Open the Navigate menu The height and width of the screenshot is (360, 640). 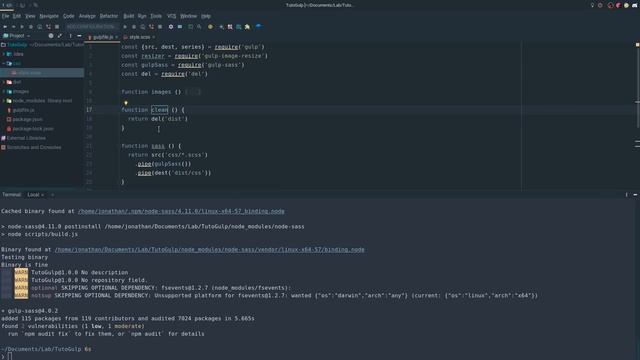click(x=49, y=16)
